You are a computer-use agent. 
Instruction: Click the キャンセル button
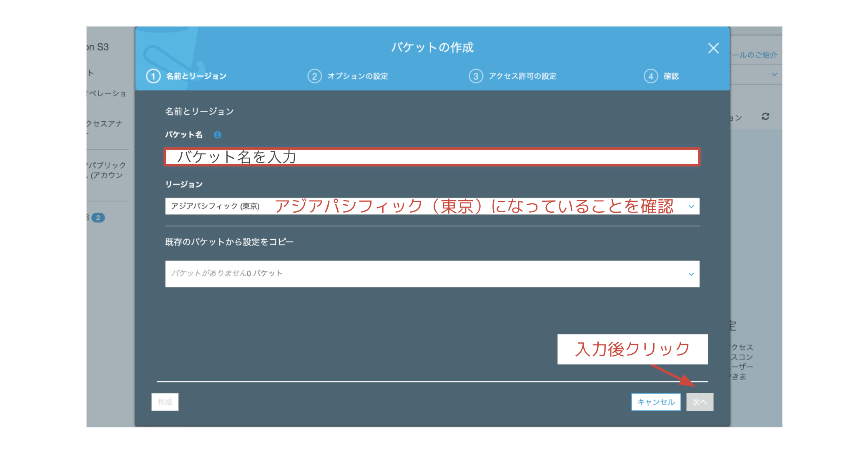click(x=655, y=402)
